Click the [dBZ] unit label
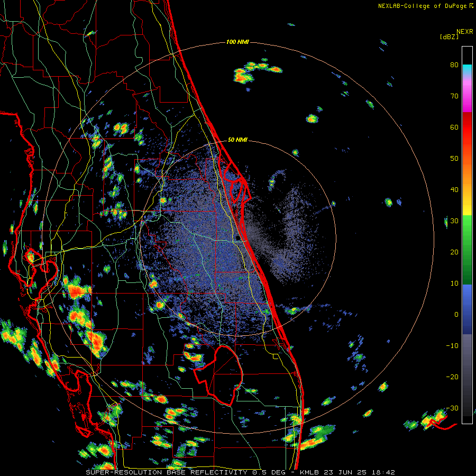The width and height of the screenshot is (476, 476). point(449,36)
